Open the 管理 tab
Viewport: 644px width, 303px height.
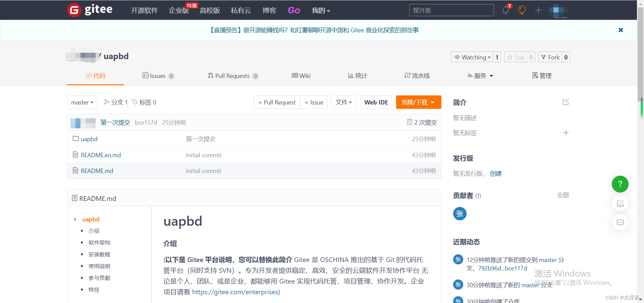click(542, 76)
